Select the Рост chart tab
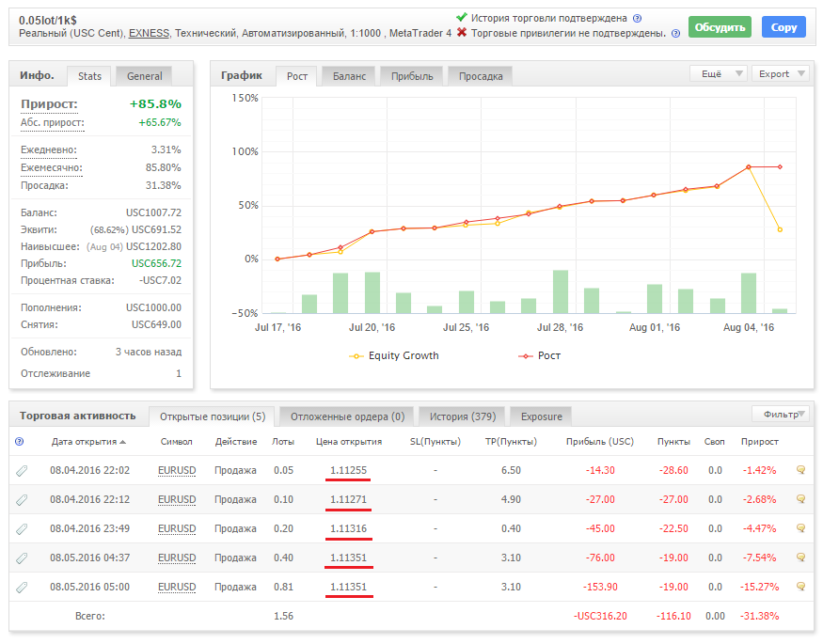 [x=296, y=76]
